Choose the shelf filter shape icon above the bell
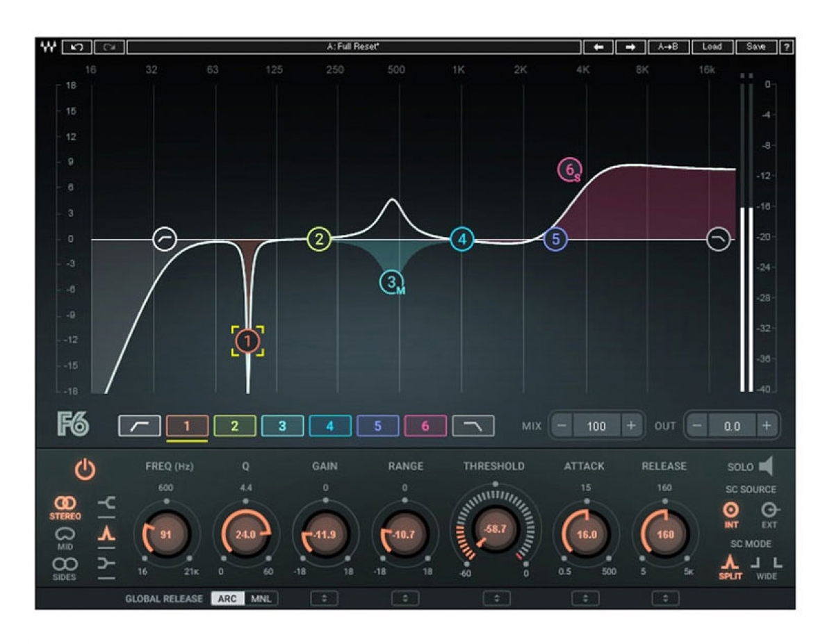 [106, 504]
